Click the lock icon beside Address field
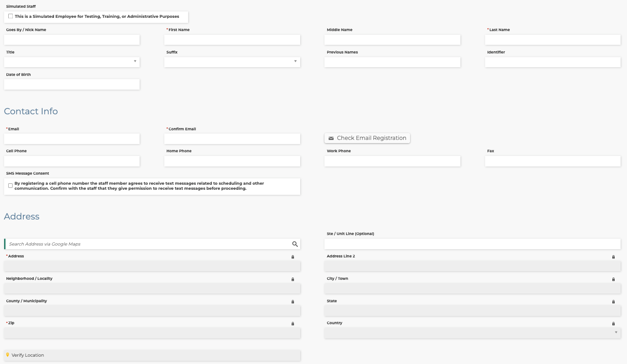This screenshot has height=364, width=627. [293, 257]
